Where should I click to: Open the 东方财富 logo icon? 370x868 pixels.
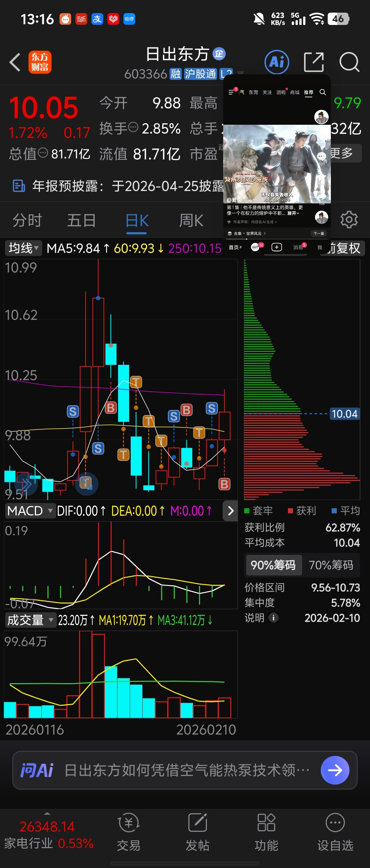40,62
